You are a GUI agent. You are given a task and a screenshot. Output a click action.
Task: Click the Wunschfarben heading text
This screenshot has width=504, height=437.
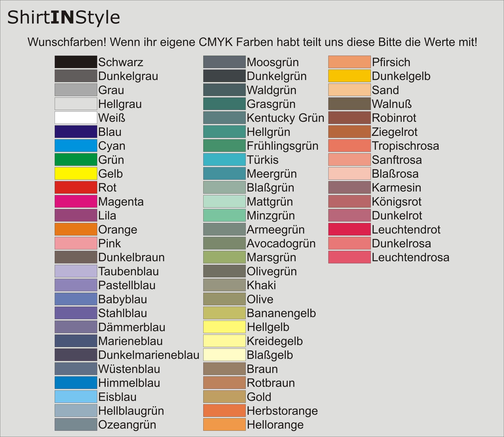tap(252, 42)
